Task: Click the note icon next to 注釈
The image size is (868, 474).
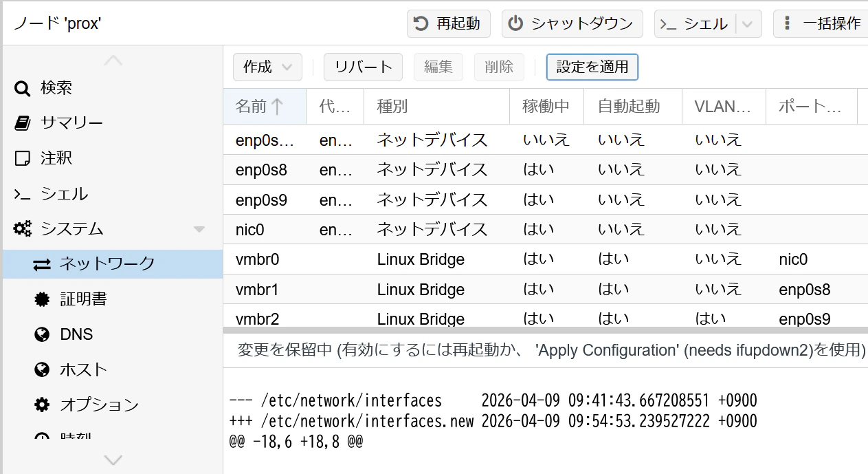Action: (23, 158)
